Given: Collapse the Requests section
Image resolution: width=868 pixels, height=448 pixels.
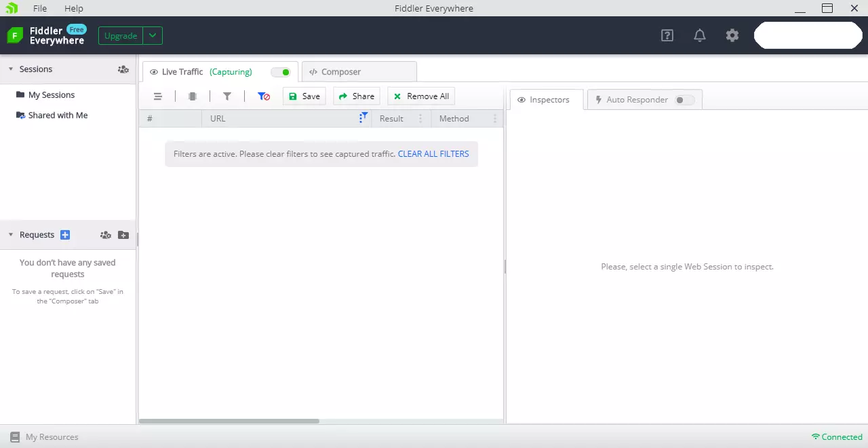Looking at the screenshot, I should coord(11,235).
